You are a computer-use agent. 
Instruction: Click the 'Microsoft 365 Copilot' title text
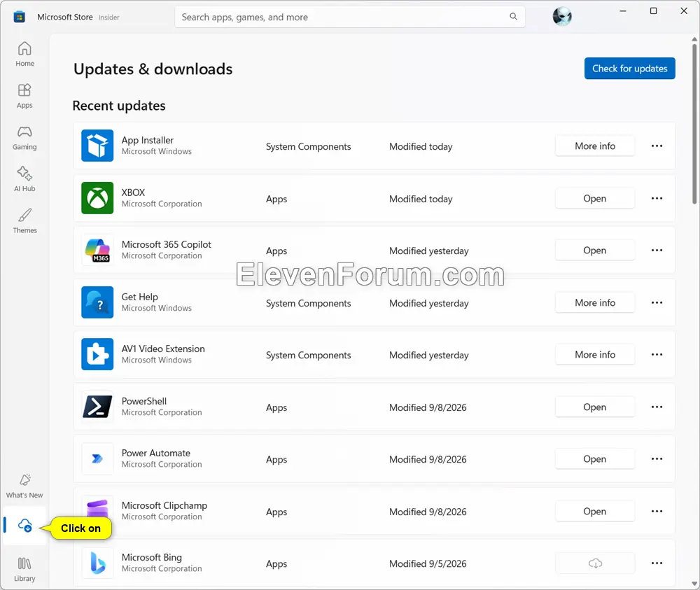pos(166,244)
